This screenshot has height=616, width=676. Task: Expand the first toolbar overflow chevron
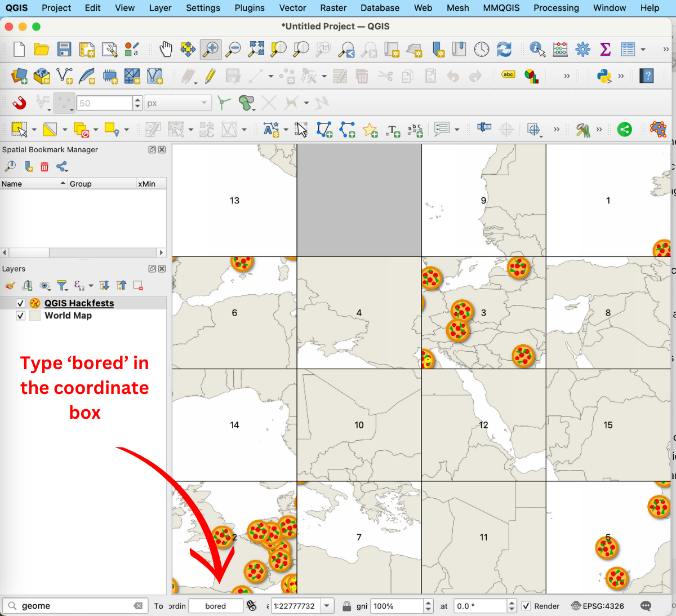[666, 50]
